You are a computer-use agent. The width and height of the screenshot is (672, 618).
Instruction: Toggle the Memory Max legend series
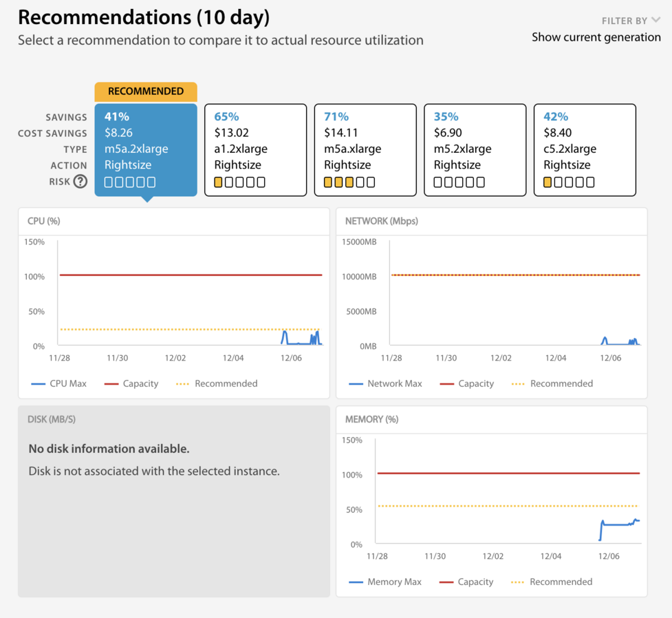pyautogui.click(x=385, y=582)
